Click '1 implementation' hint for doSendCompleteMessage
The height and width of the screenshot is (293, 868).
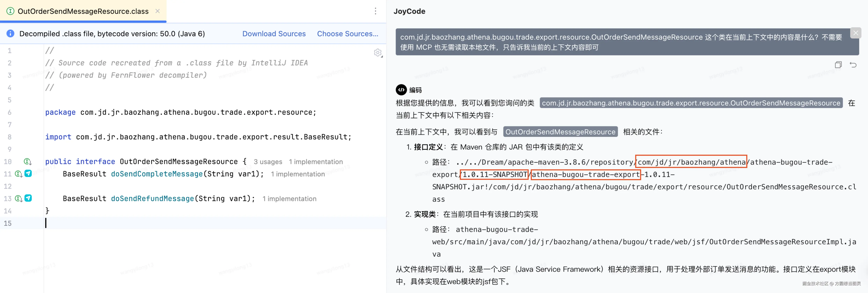coord(298,174)
